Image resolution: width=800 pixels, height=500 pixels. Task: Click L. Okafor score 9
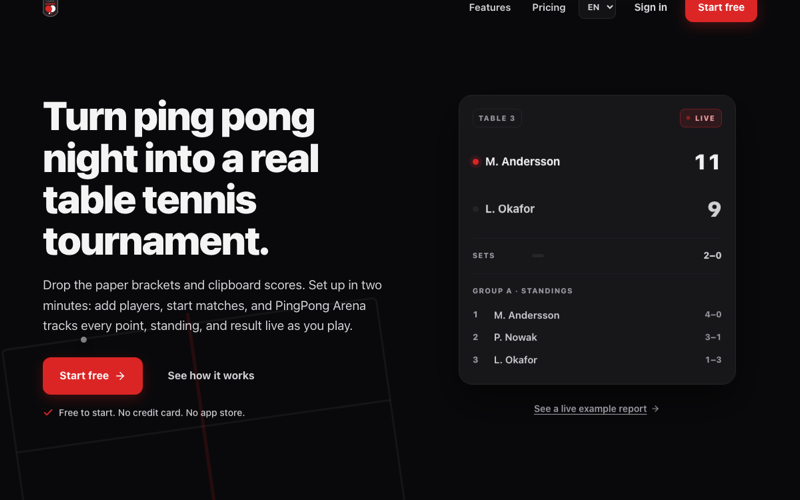(714, 209)
